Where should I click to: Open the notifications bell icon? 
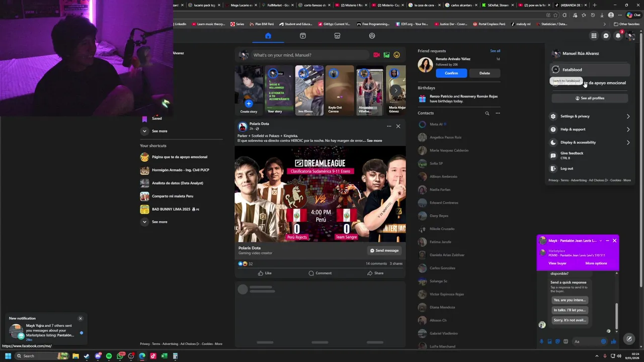point(618,36)
